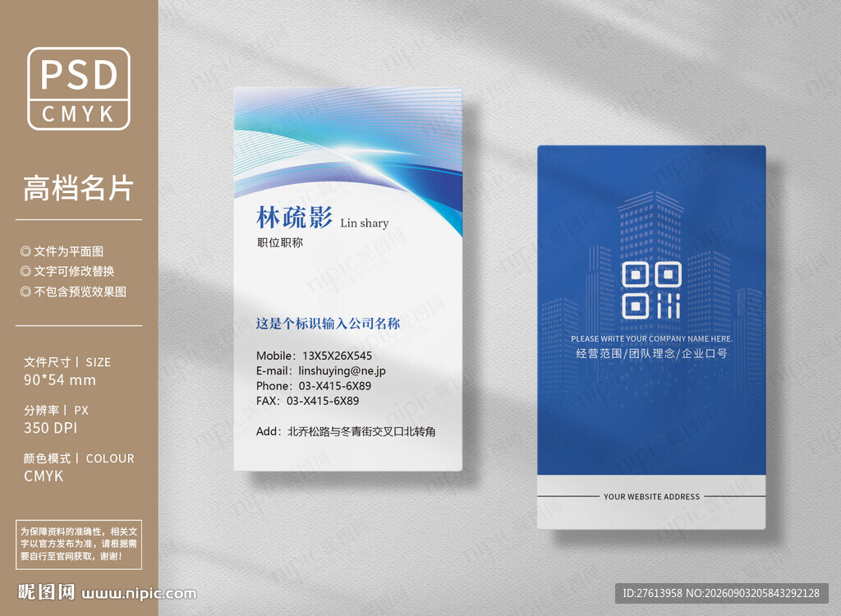
Task: Click the Mobile: 13X5X26X545 line
Action: (x=314, y=356)
